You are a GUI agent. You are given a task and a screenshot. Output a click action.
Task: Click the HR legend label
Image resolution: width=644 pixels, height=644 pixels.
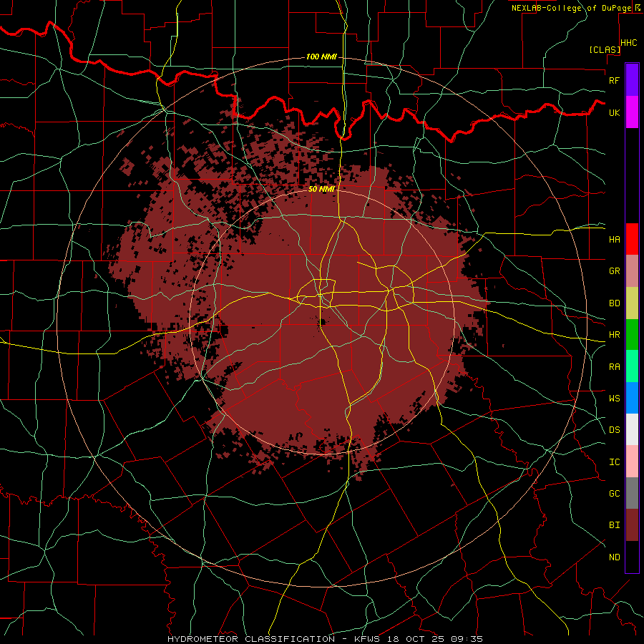coord(614,335)
